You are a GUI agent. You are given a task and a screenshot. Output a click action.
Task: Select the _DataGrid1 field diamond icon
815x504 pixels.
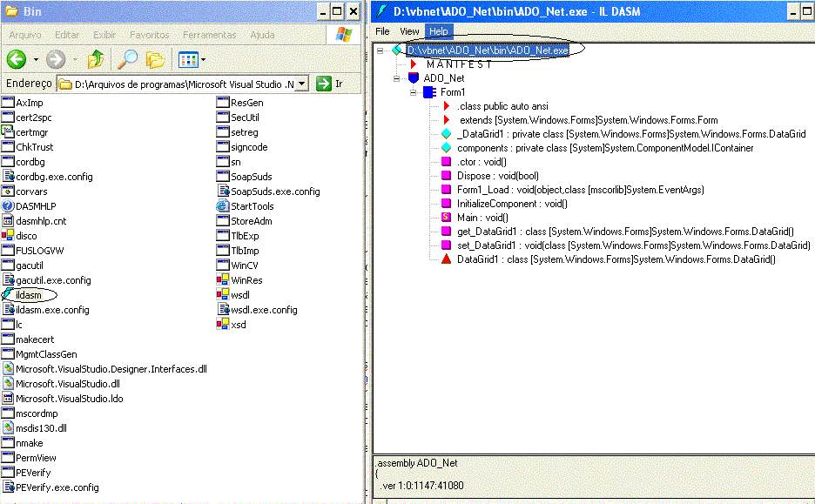coord(446,133)
